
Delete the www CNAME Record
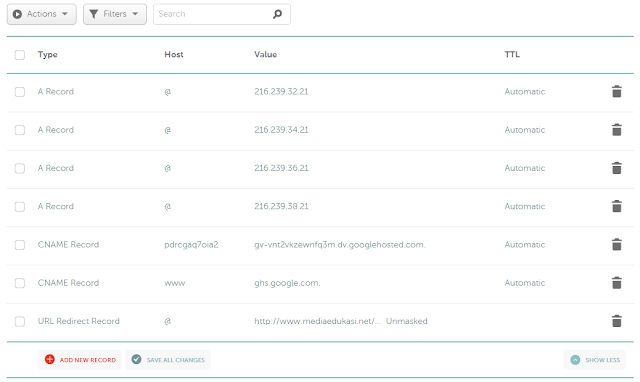(616, 283)
